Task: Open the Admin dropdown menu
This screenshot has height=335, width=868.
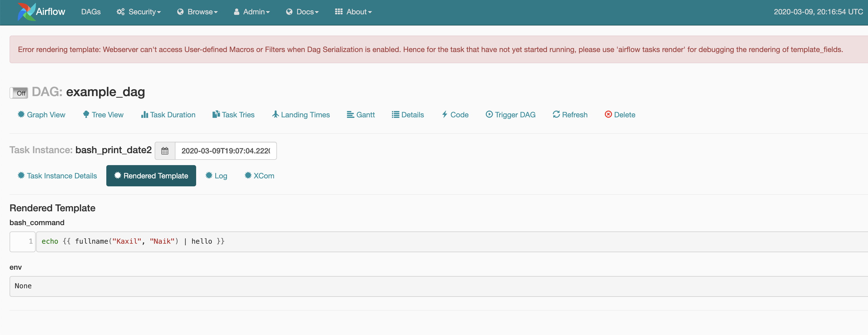Action: [252, 12]
